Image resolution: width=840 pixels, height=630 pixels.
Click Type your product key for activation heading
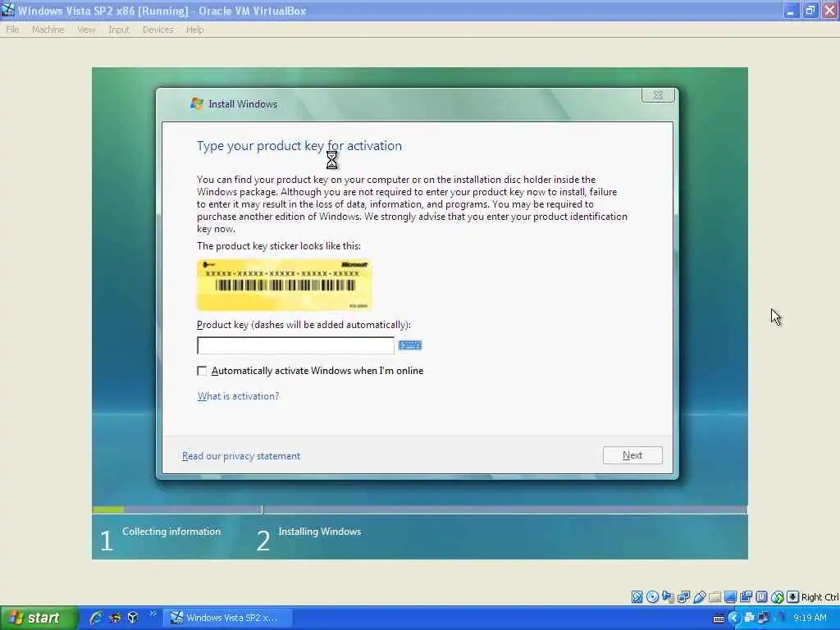[x=299, y=146]
